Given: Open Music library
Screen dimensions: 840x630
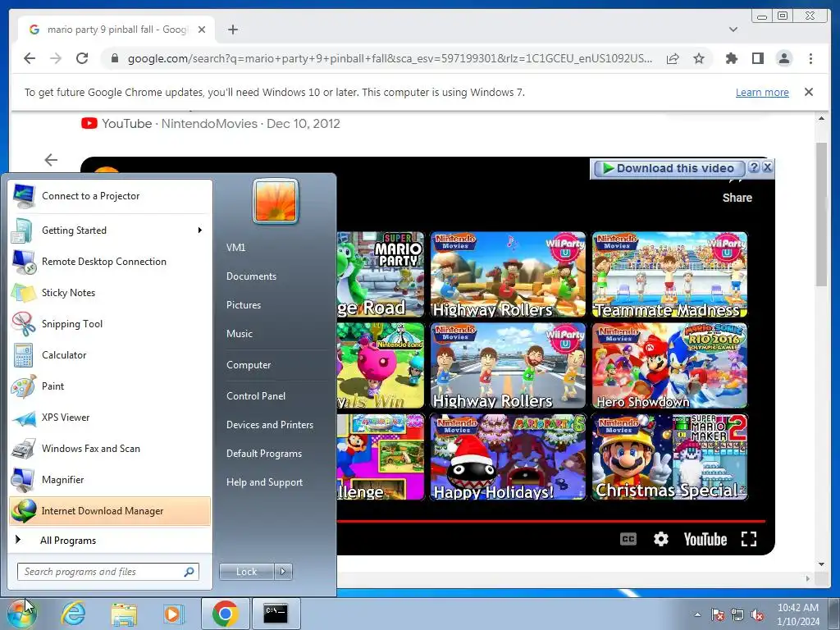Looking at the screenshot, I should click(x=240, y=334).
